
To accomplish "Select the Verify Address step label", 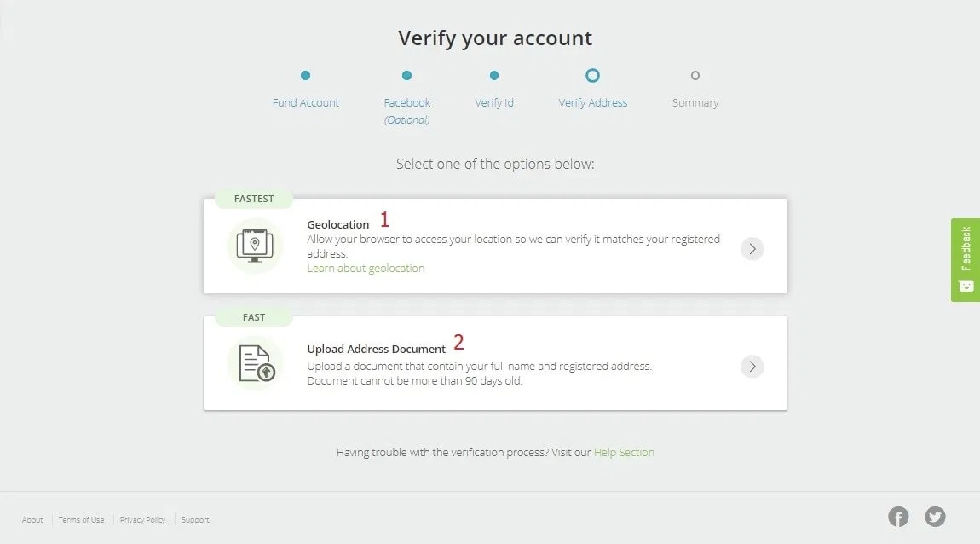I will pyautogui.click(x=592, y=102).
